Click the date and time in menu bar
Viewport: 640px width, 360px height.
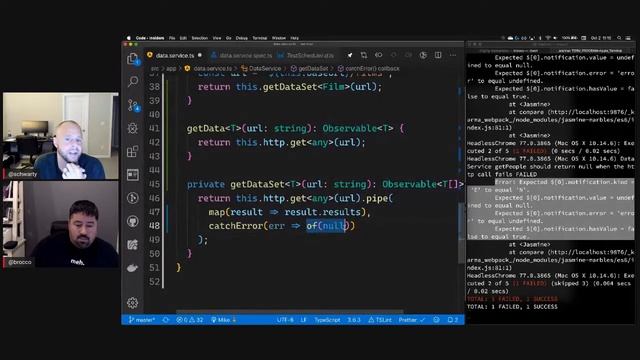click(601, 38)
